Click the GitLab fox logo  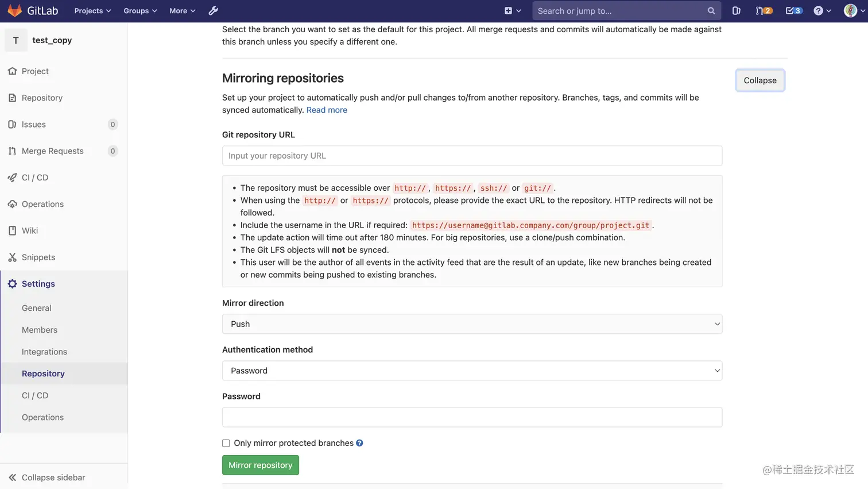click(15, 10)
